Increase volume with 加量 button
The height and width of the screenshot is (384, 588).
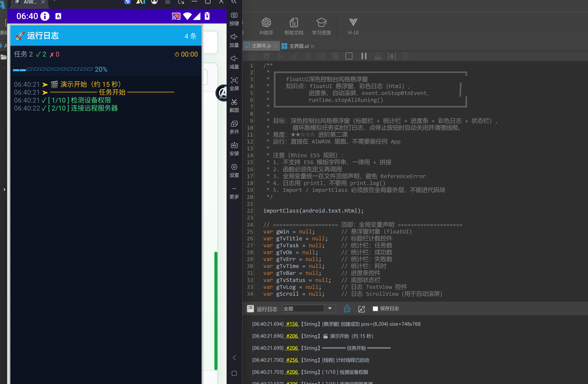point(234,41)
